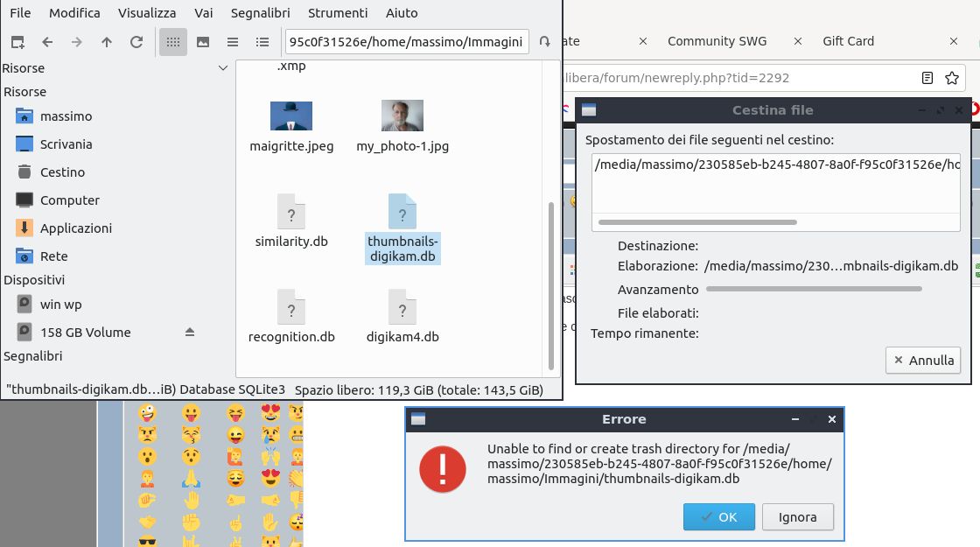Click Annulla in Cestina file dialog
Image resolution: width=980 pixels, height=547 pixels.
[923, 360]
